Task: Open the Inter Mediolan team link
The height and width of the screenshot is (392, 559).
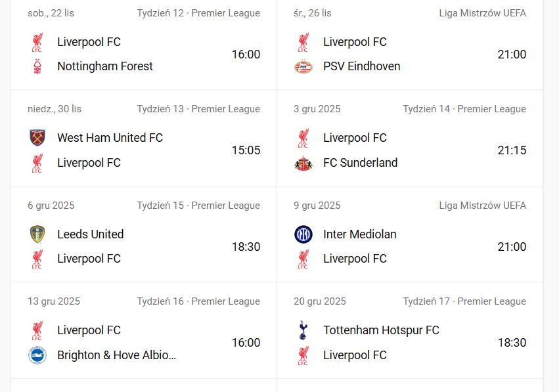Action: [359, 234]
